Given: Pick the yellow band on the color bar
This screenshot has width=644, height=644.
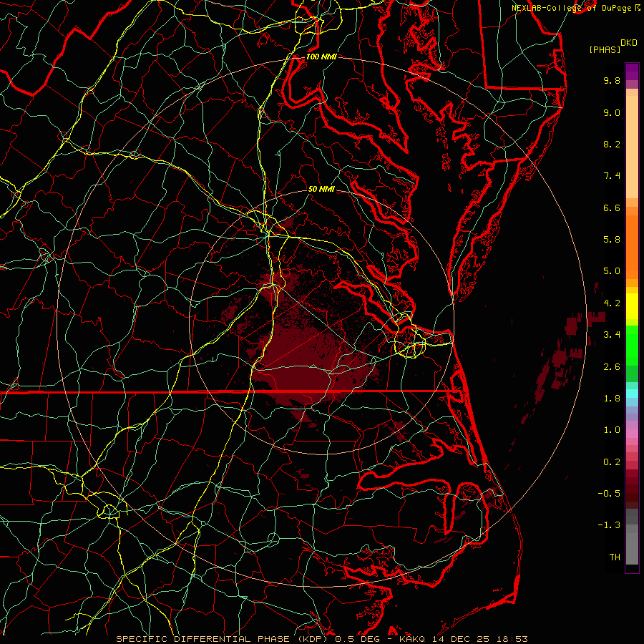Looking at the screenshot, I should 632,306.
